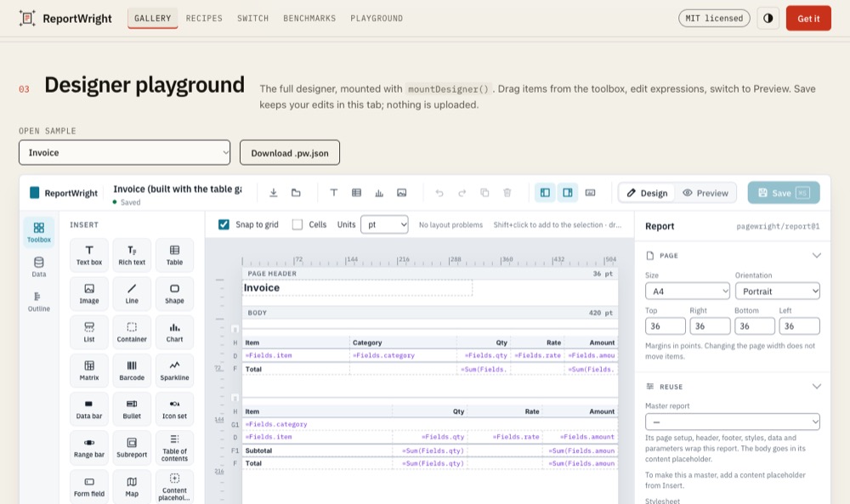Open the page Size A4 dropdown
Image resolution: width=850 pixels, height=504 pixels.
pos(688,291)
